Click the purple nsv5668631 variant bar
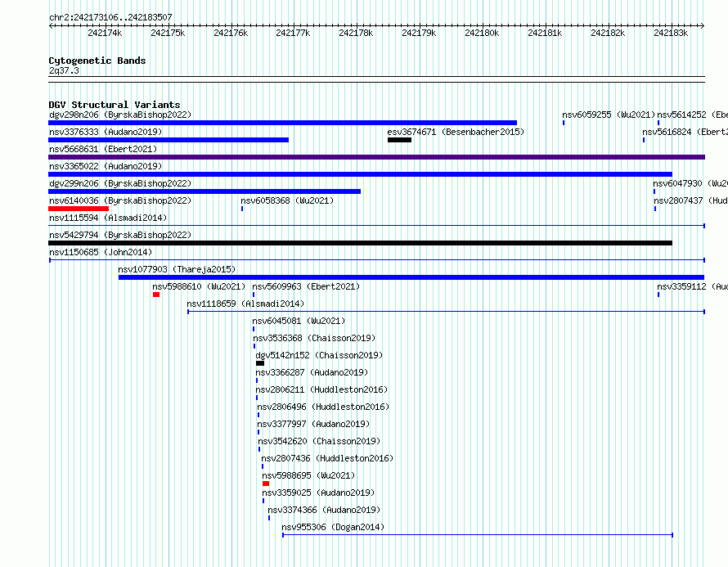This screenshot has width=728, height=567. (376, 157)
